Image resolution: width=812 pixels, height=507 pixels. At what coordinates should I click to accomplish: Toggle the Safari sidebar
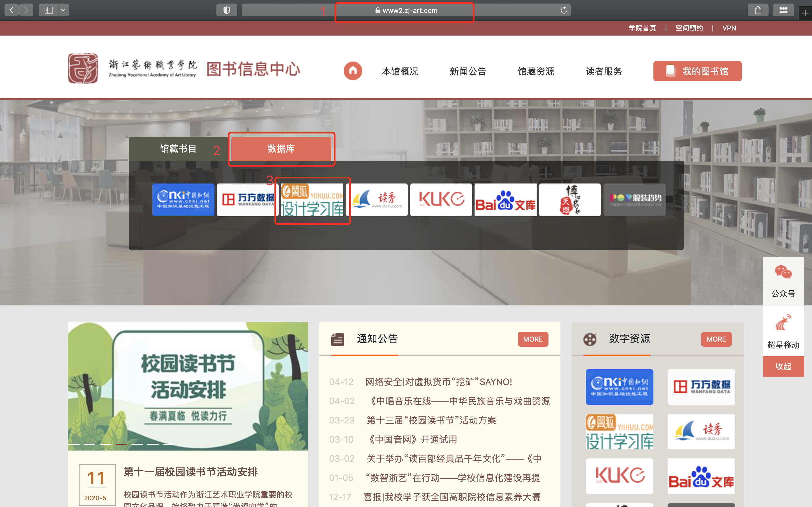pyautogui.click(x=49, y=10)
